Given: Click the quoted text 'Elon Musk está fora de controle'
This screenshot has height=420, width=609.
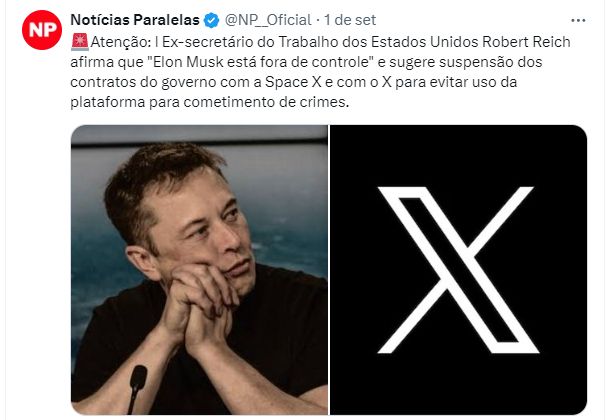Looking at the screenshot, I should click(261, 62).
